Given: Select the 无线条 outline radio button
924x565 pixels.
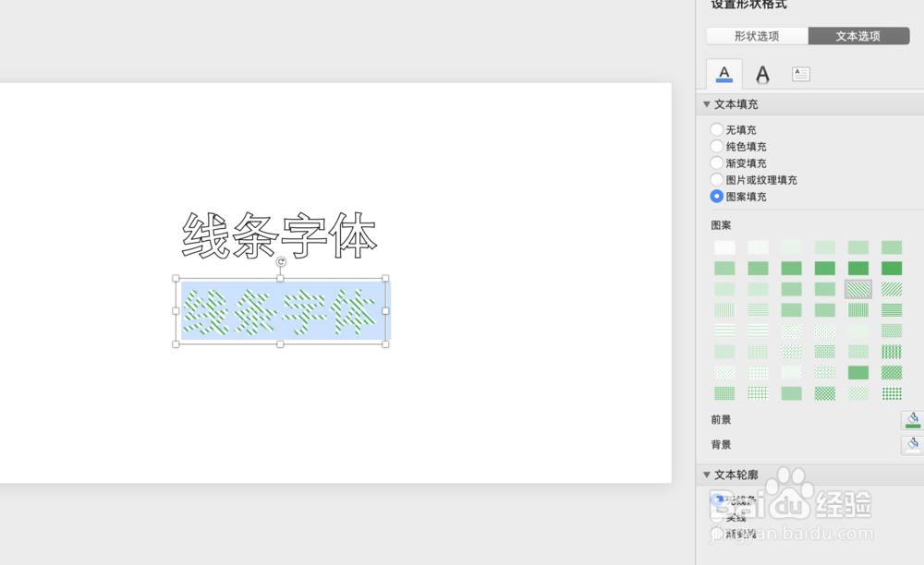Looking at the screenshot, I should 717,499.
